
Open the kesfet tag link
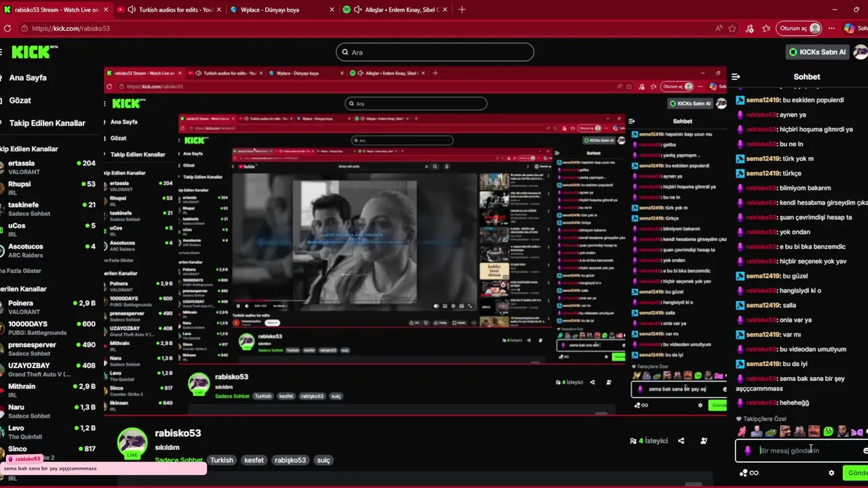pyautogui.click(x=254, y=460)
